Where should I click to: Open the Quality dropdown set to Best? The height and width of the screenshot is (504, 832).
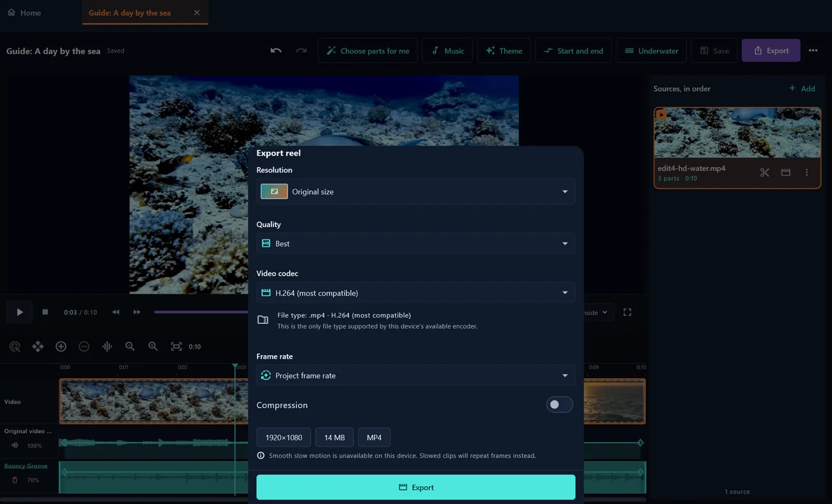click(x=415, y=244)
